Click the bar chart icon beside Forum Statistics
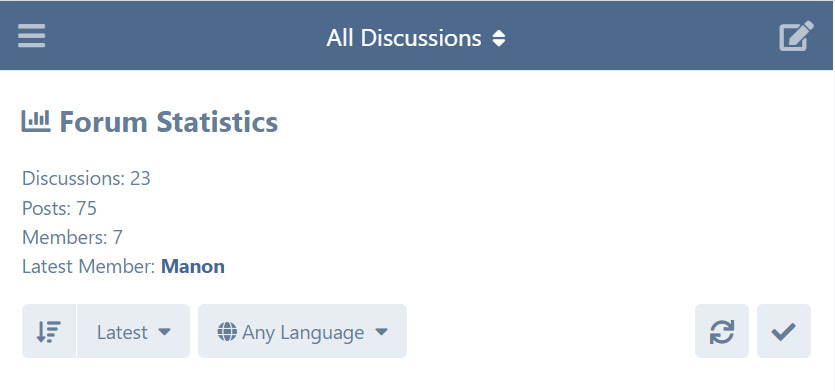This screenshot has width=835, height=391. pos(36,121)
